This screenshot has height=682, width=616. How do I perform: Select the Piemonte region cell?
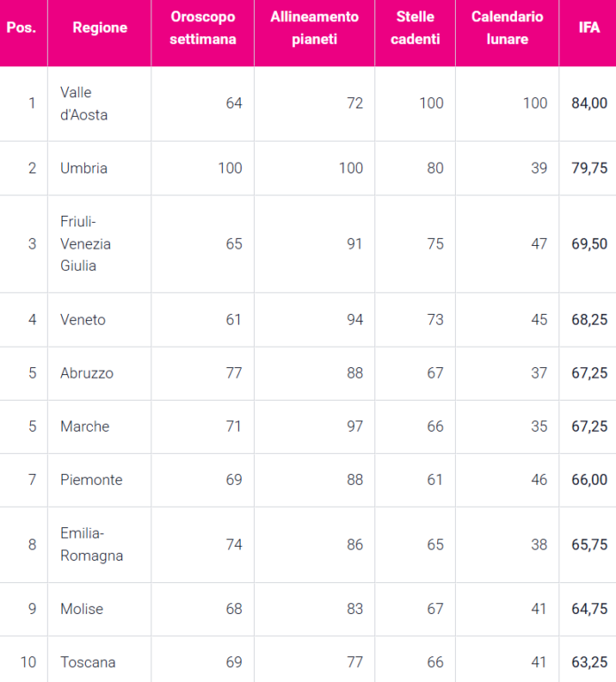(91, 479)
